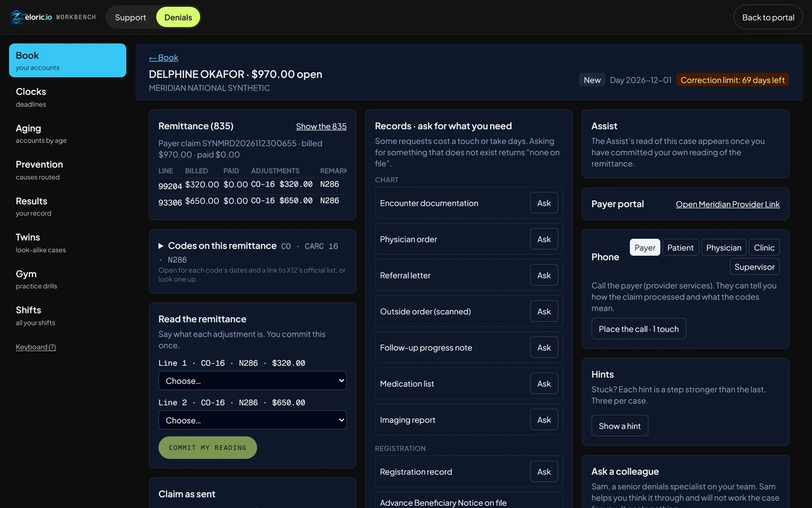Go back via the Book arrow link
The height and width of the screenshot is (508, 812).
164,58
